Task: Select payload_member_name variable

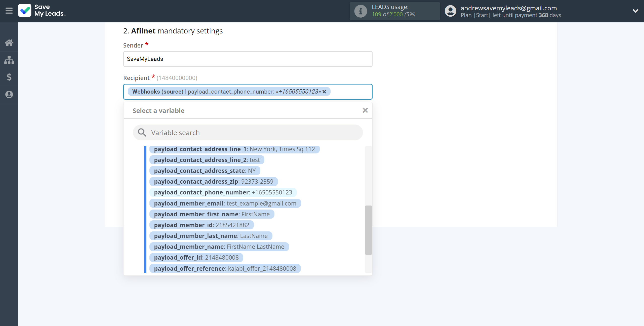Action: click(219, 247)
